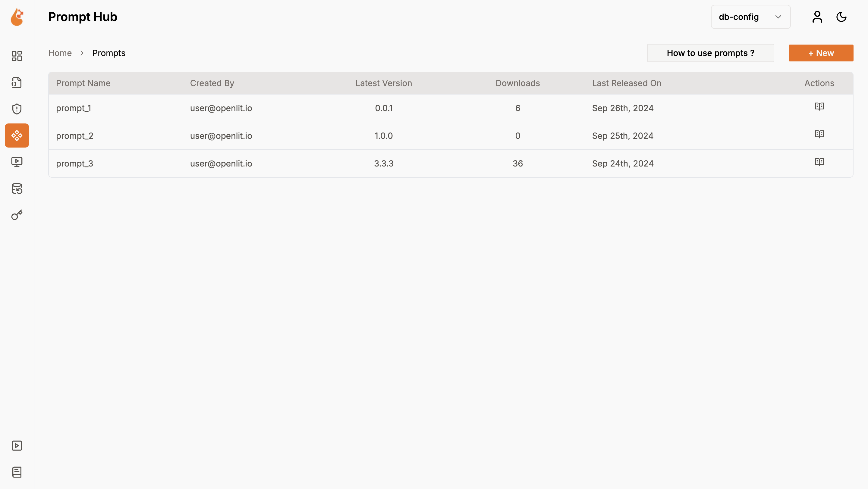Image resolution: width=868 pixels, height=489 pixels.
Task: Open the Documentation book icon at sidebar bottom
Action: pyautogui.click(x=17, y=472)
